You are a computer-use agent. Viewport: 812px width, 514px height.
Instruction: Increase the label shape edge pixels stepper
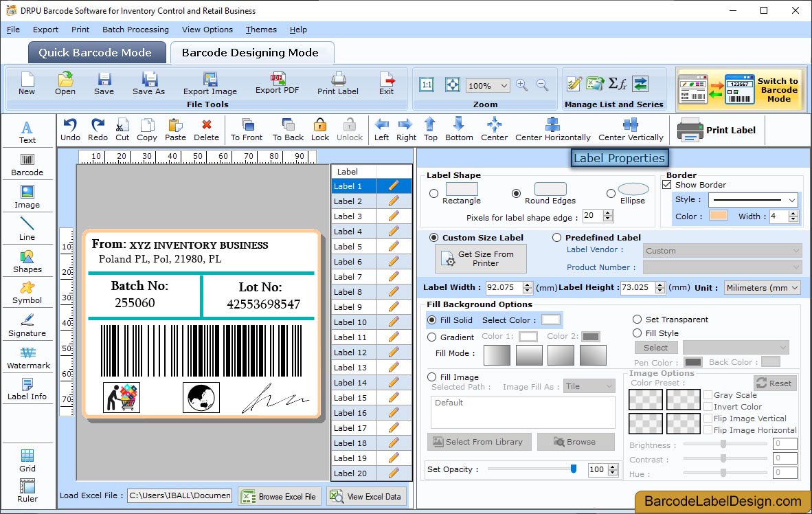[x=608, y=212]
